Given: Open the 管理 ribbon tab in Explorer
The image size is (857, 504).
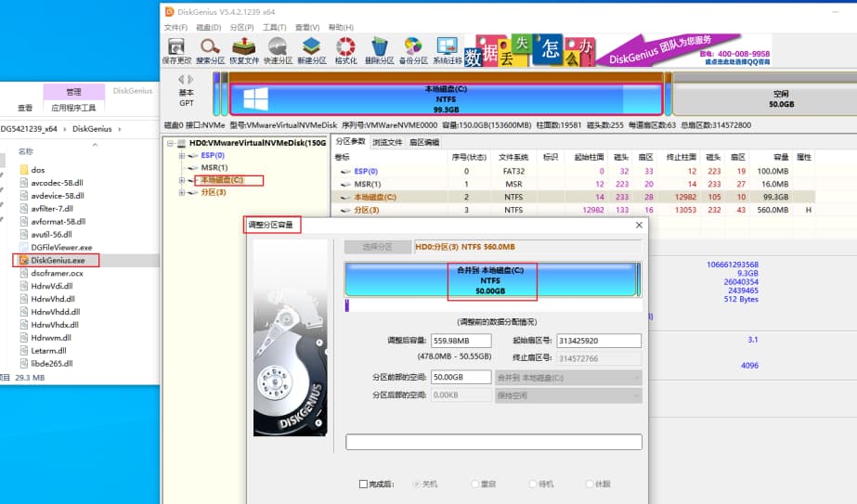Looking at the screenshot, I should [x=73, y=92].
